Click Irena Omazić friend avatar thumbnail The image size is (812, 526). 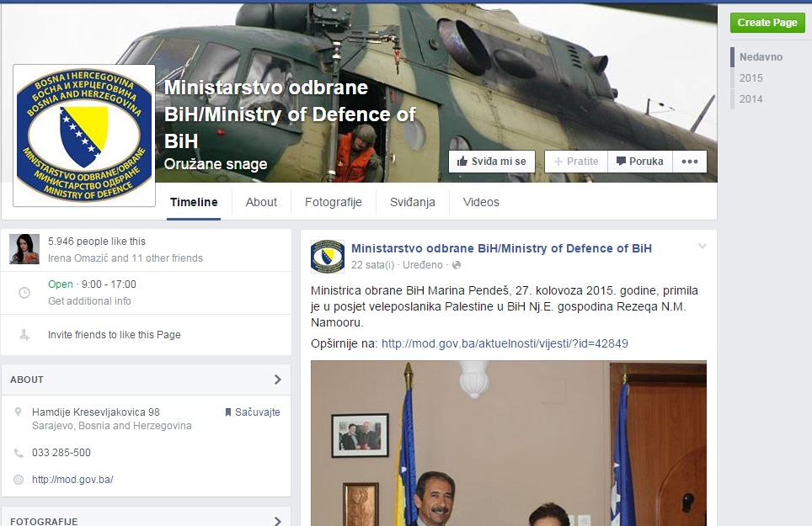(24, 249)
